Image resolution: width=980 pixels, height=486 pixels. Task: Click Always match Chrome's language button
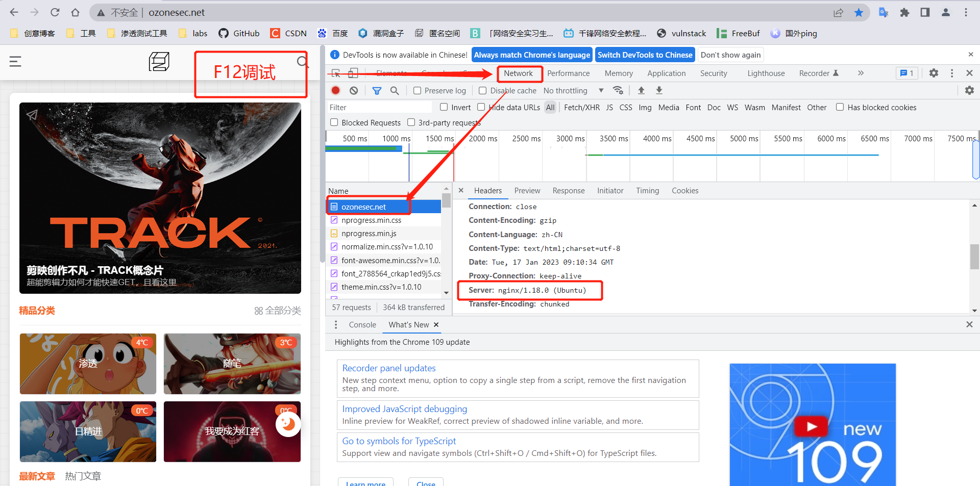pyautogui.click(x=531, y=55)
